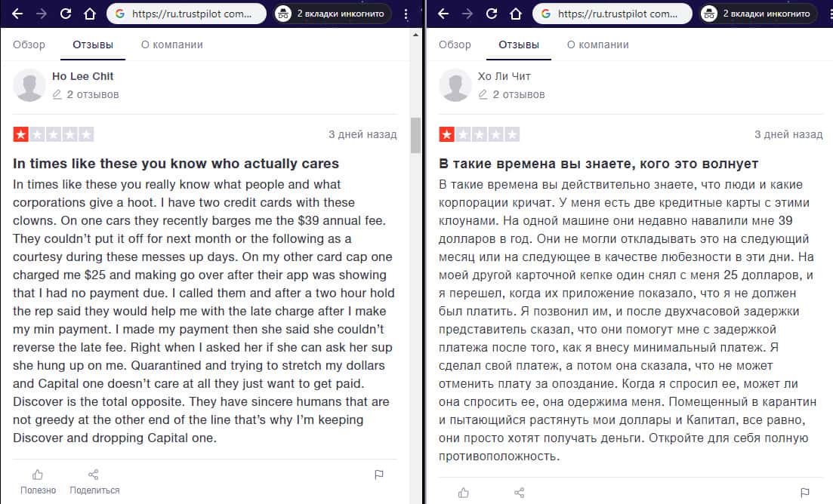Click the Google icon in left address bar
833x504 pixels.
pyautogui.click(x=120, y=14)
